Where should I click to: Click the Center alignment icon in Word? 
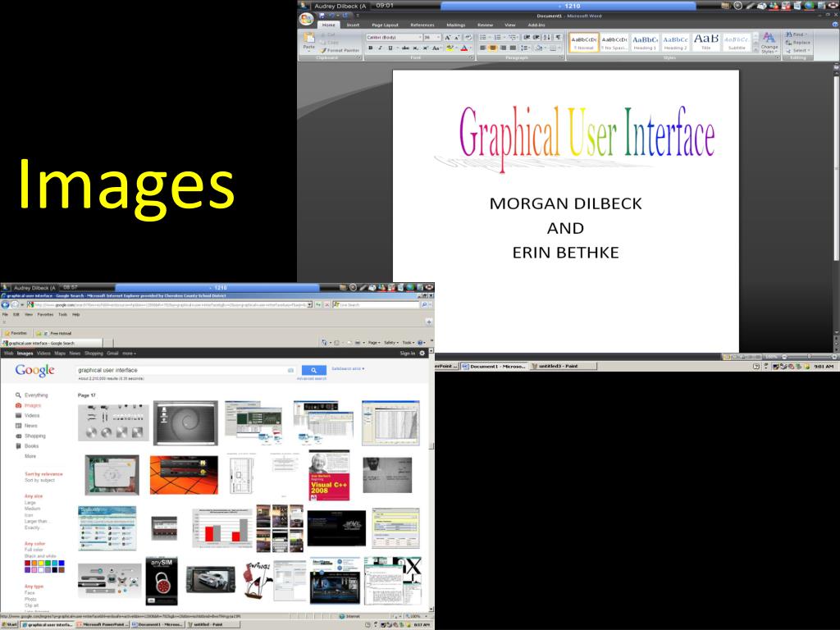493,48
